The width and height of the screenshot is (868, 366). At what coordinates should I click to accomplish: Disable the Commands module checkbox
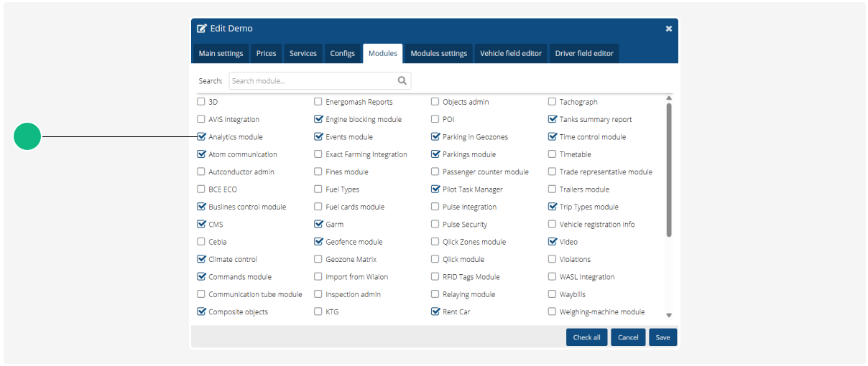tap(201, 276)
